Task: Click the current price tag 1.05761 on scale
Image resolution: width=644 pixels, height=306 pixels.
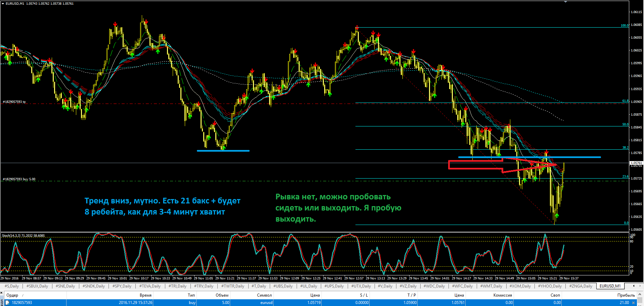Action: [636, 163]
